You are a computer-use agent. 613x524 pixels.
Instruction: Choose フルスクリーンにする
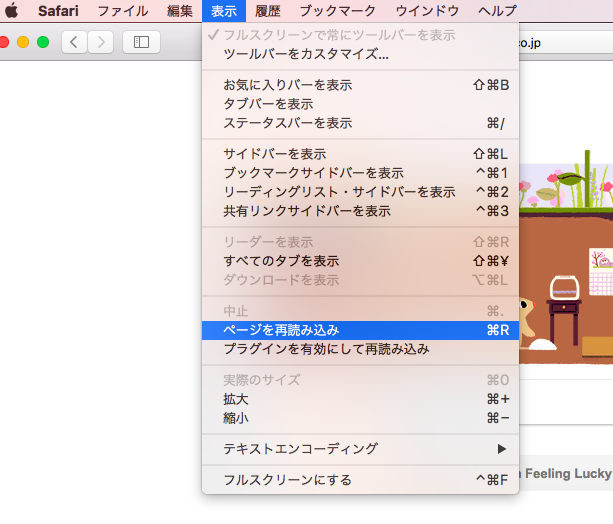point(360,479)
